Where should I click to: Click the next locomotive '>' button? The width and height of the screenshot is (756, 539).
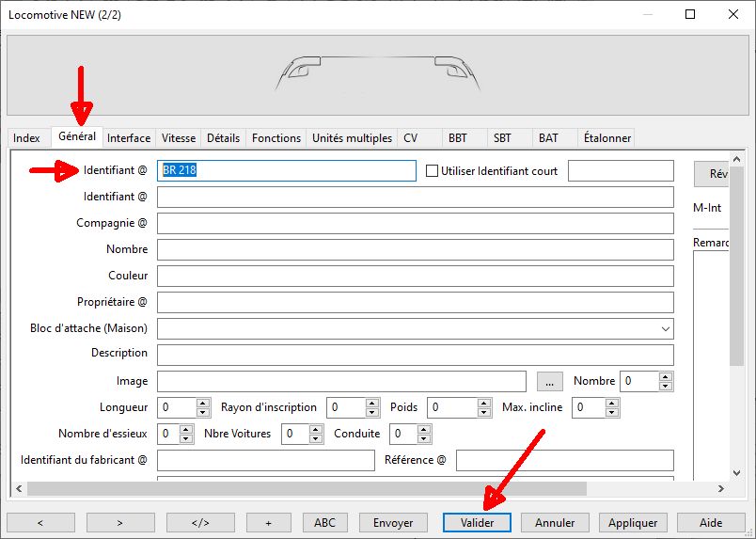point(120,523)
